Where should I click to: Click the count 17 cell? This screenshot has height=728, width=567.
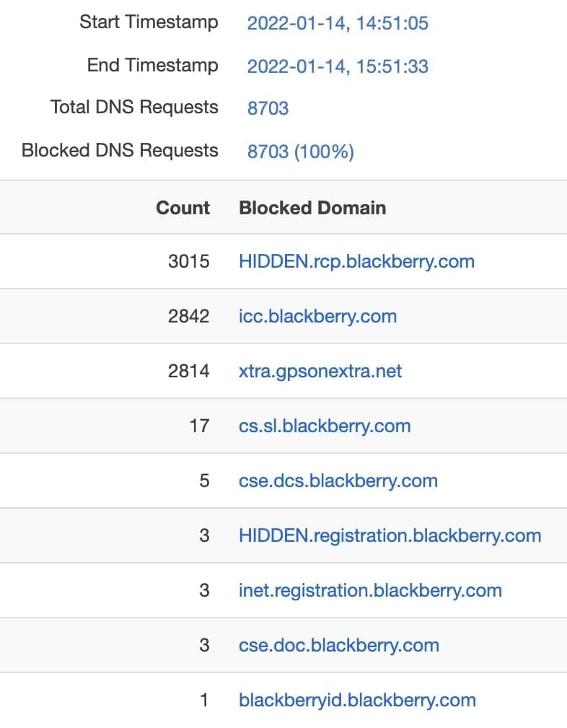[199, 426]
